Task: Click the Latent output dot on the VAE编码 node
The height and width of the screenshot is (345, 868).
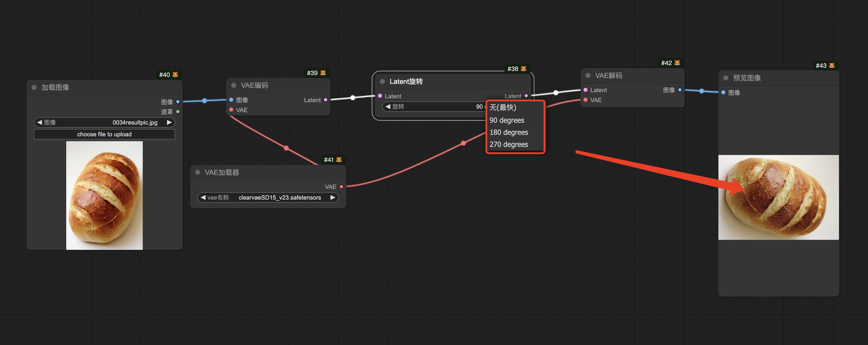Action: click(326, 100)
